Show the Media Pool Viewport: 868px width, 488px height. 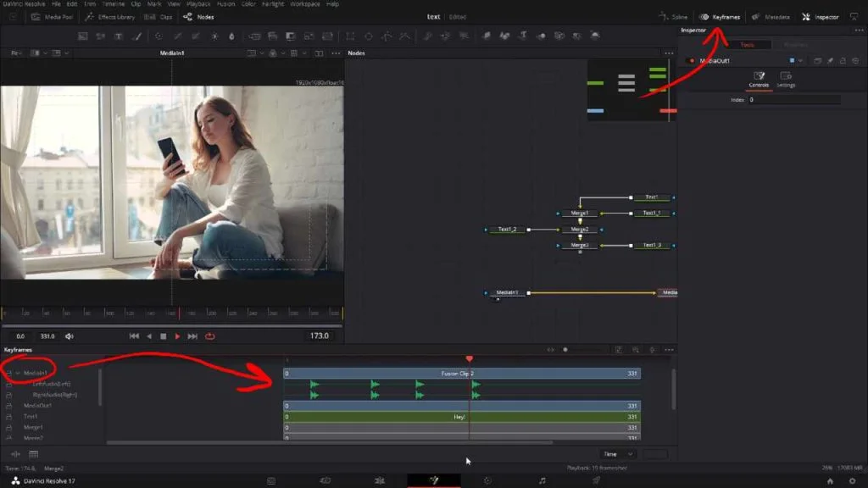53,17
